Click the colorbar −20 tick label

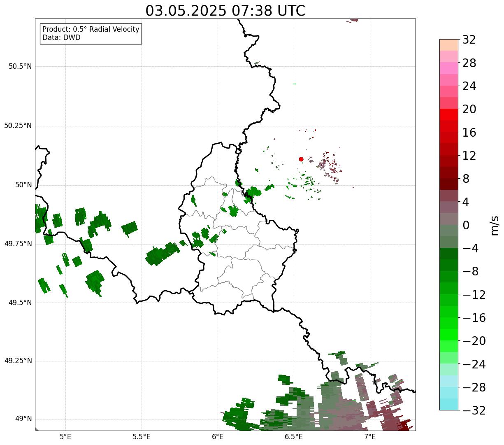pos(474,341)
